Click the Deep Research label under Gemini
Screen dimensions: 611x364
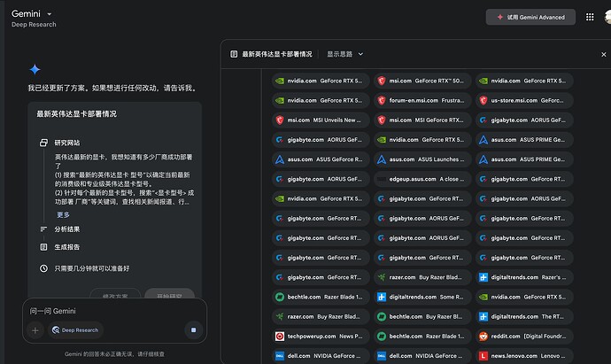pos(34,25)
